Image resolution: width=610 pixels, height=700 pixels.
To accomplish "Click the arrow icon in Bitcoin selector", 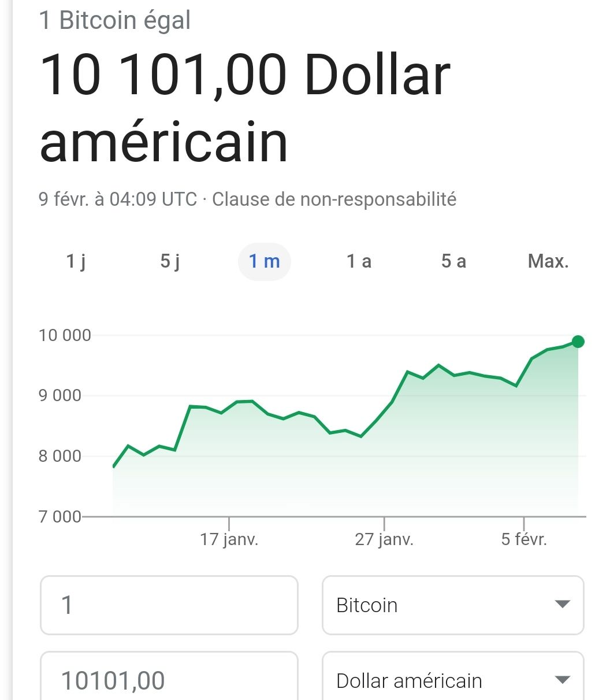I will point(561,605).
